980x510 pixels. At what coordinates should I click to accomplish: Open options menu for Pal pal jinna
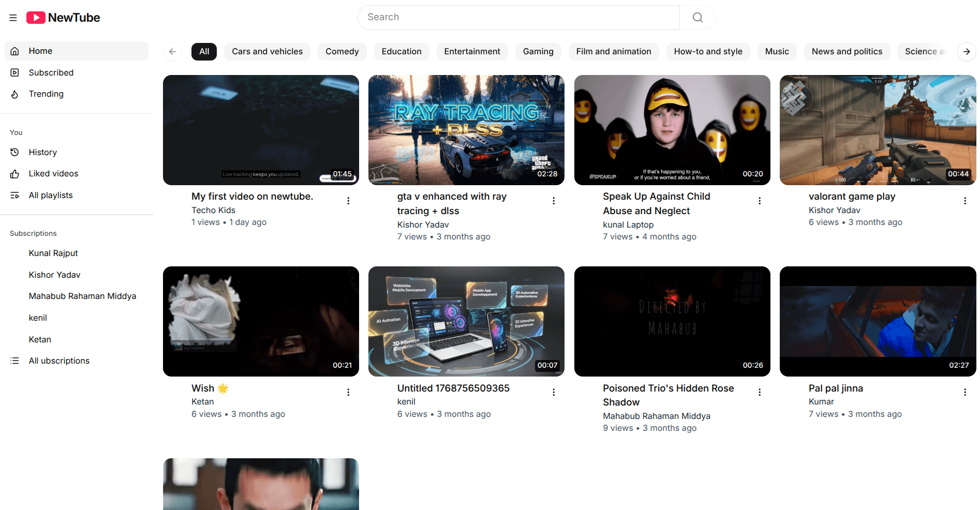(965, 392)
